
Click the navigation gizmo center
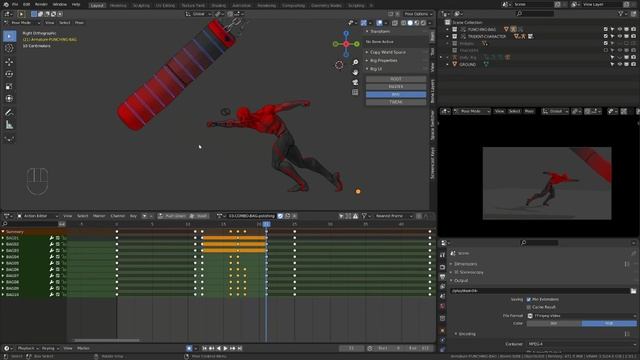[346, 44]
